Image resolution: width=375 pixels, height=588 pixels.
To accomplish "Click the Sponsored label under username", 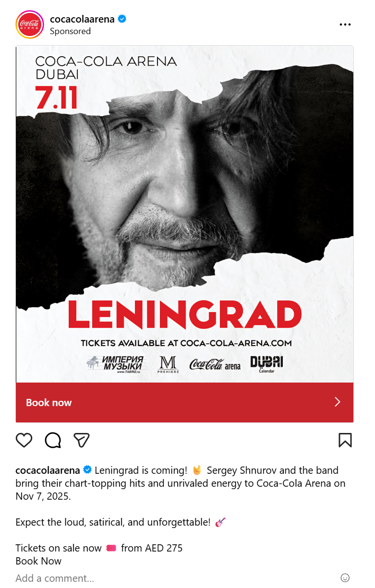I will coord(70,31).
